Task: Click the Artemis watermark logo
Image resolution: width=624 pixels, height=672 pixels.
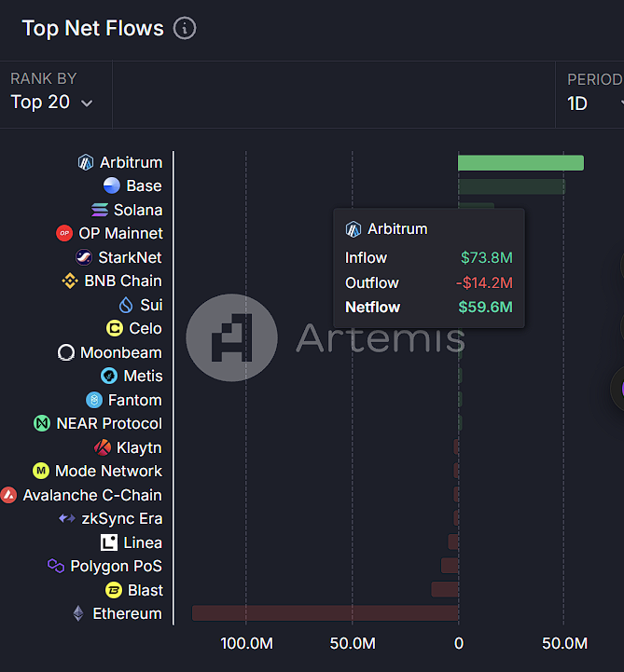Action: tap(231, 339)
